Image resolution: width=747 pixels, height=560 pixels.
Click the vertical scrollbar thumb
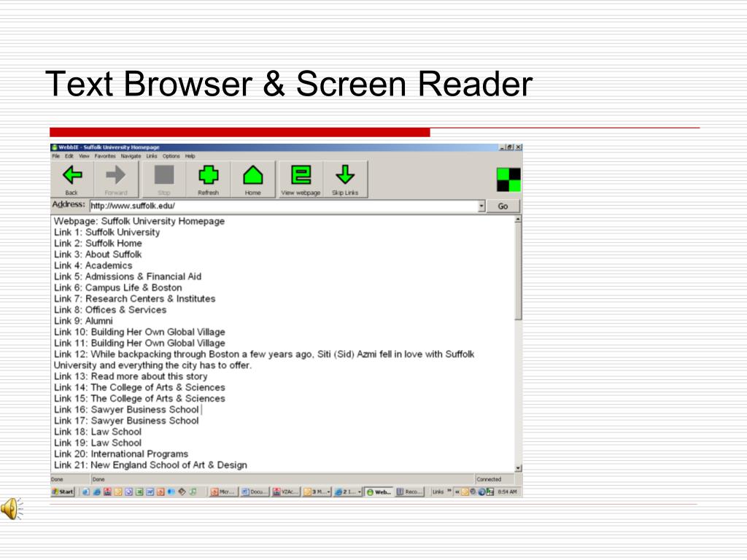[x=518, y=271]
